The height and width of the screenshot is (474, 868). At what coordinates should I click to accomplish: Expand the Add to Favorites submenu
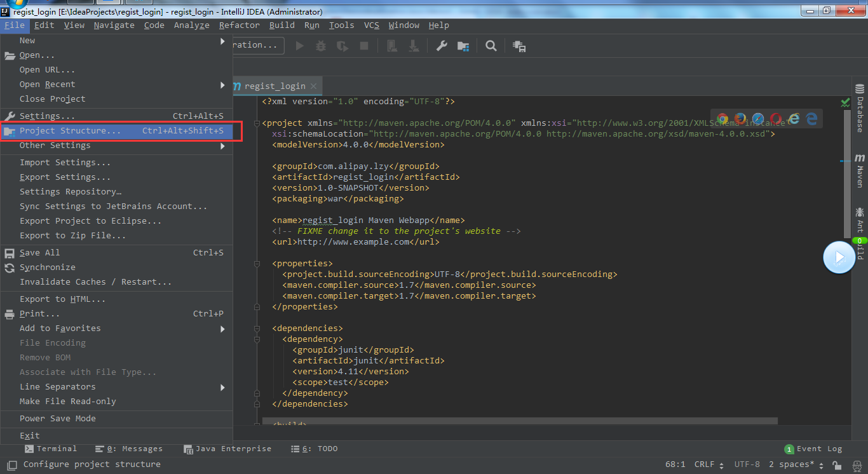point(116,328)
